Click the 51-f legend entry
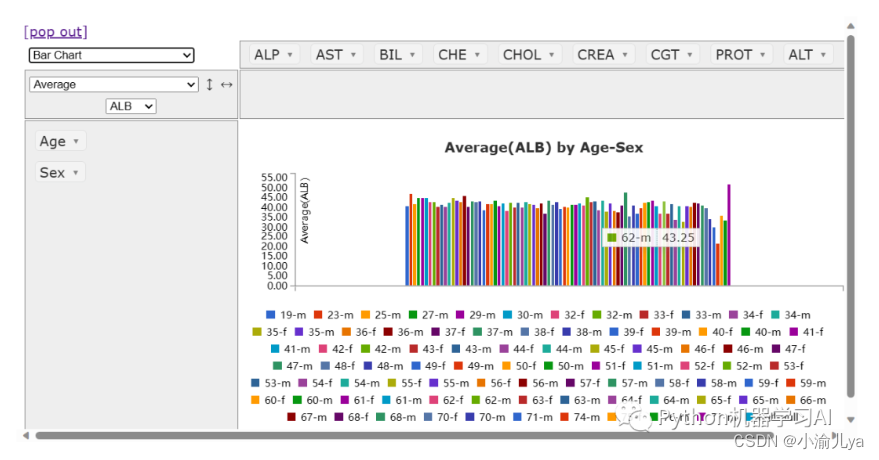879x460 pixels. 609,366
